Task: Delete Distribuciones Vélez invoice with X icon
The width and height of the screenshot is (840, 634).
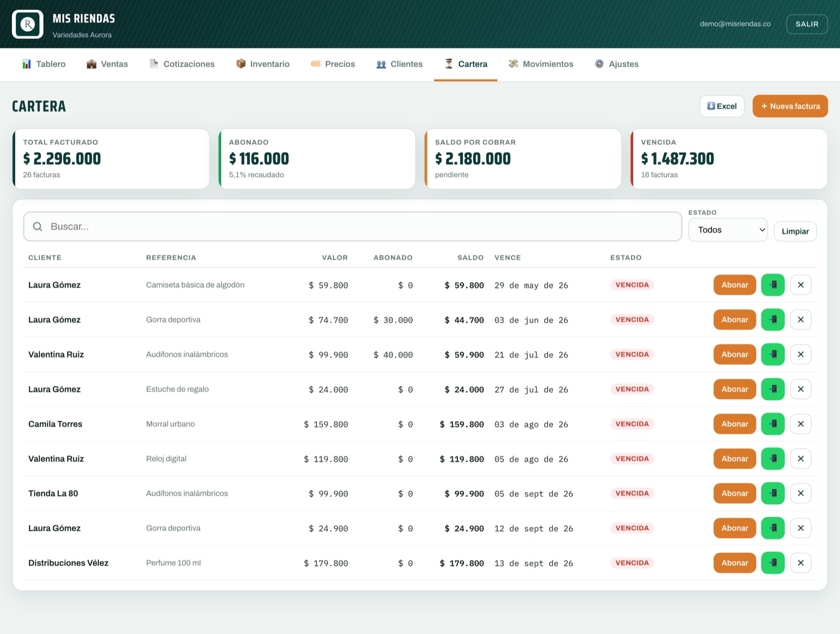Action: pyautogui.click(x=801, y=563)
